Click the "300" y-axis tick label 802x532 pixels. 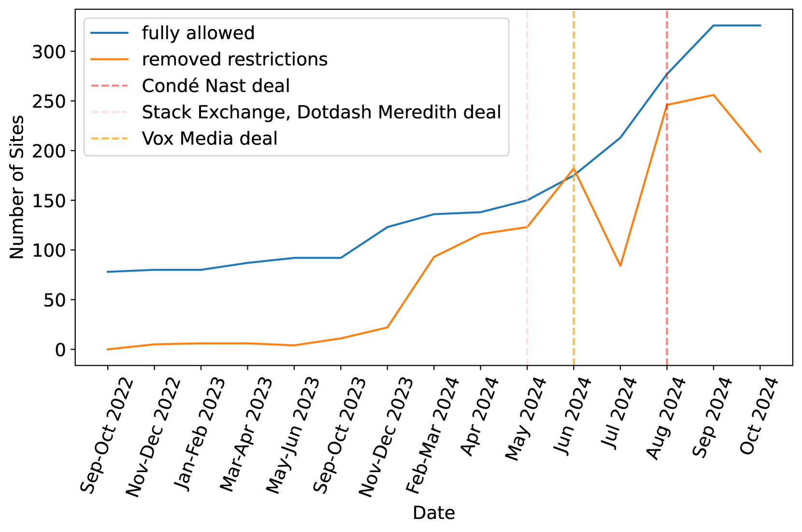pos(48,52)
